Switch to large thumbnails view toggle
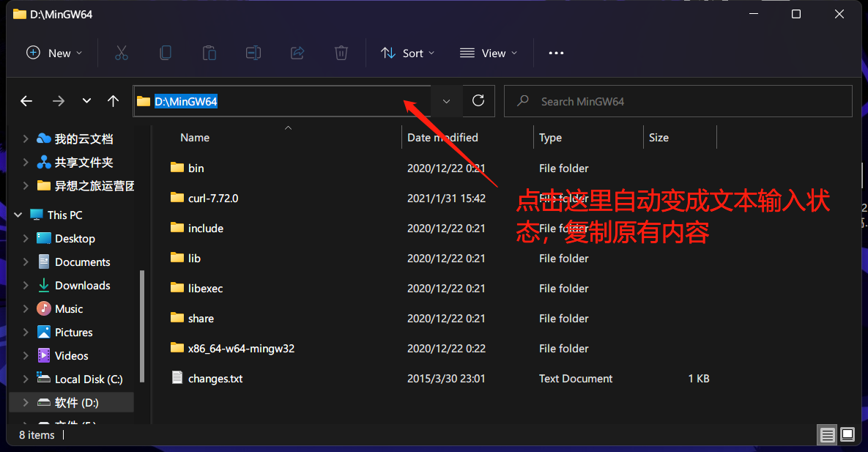This screenshot has height=452, width=868. [x=847, y=435]
